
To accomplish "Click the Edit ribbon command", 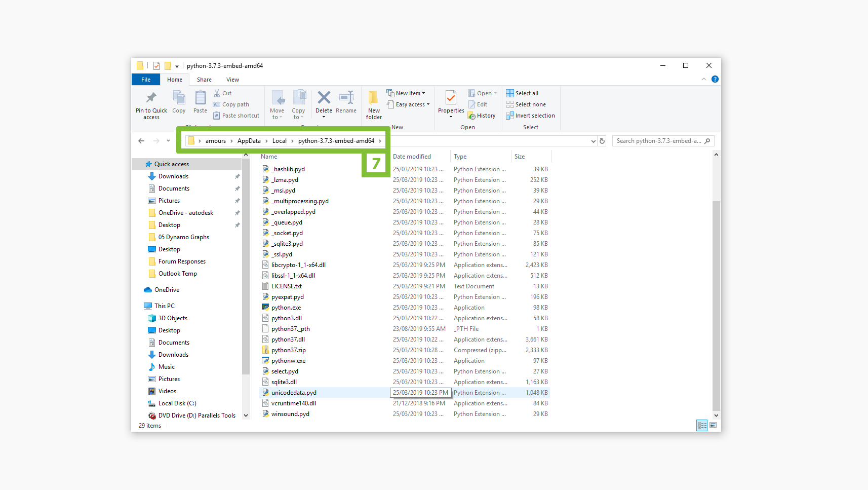I will pyautogui.click(x=478, y=104).
